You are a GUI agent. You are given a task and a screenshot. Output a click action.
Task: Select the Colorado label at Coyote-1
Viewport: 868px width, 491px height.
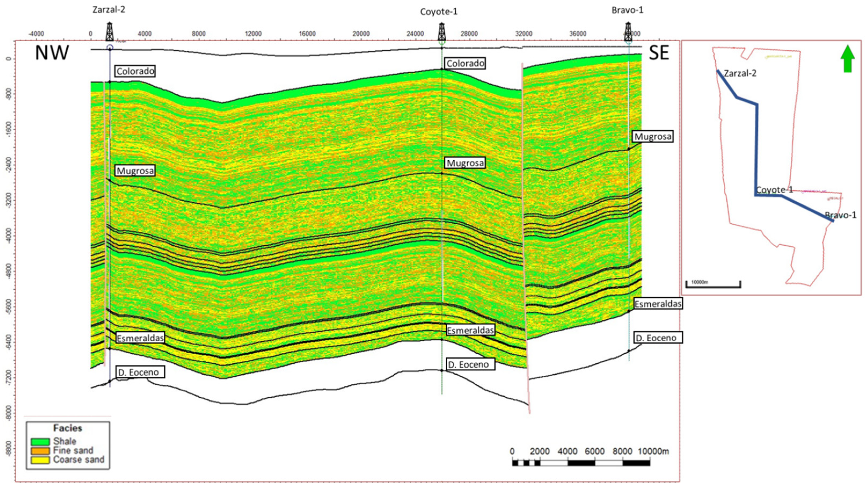point(465,63)
